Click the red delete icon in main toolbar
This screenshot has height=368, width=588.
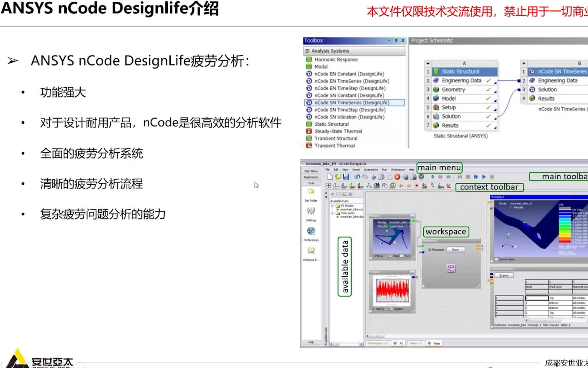pos(397,177)
